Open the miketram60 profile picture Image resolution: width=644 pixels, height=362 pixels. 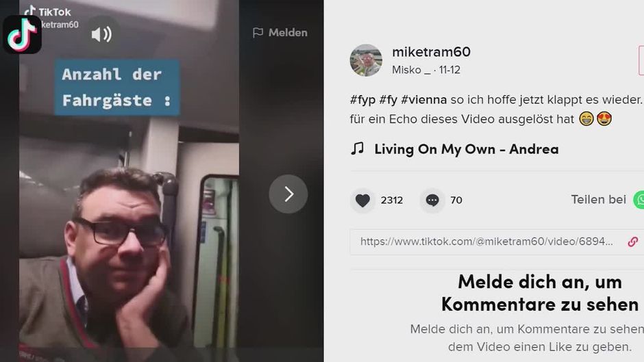[x=366, y=60]
